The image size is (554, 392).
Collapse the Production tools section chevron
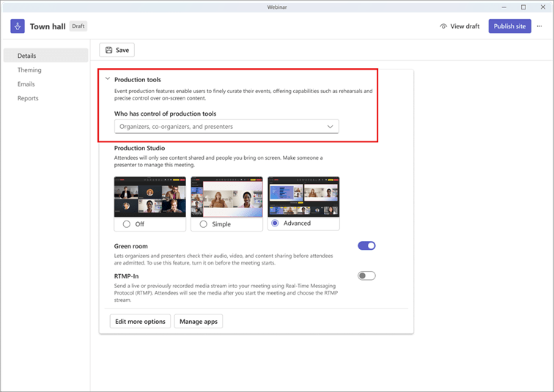coord(108,78)
